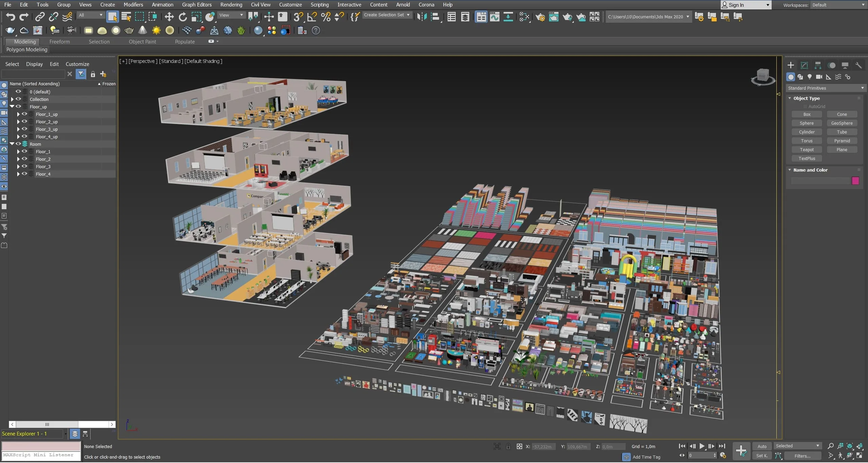Switch to the Freeform ribbon tab
This screenshot has width=868, height=463.
click(x=59, y=41)
